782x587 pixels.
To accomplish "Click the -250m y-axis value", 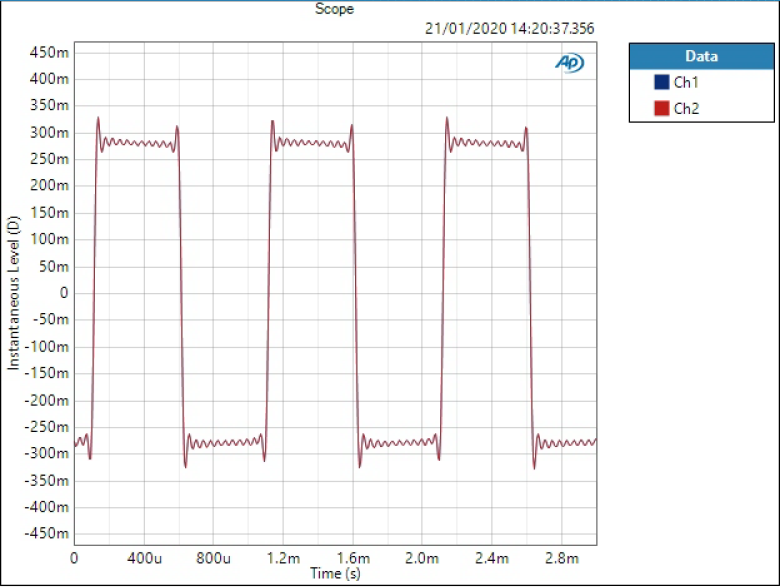I will tap(47, 427).
